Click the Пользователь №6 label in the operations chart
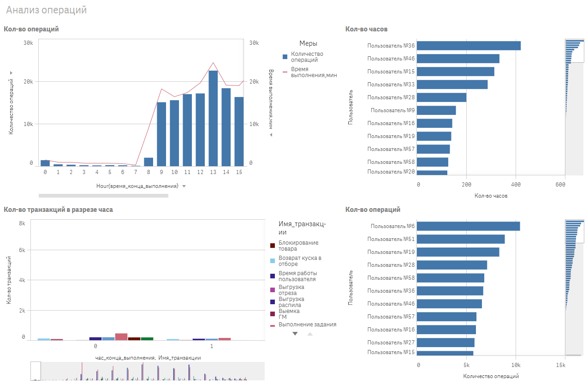Screen dimensions: 588x385 [392, 226]
